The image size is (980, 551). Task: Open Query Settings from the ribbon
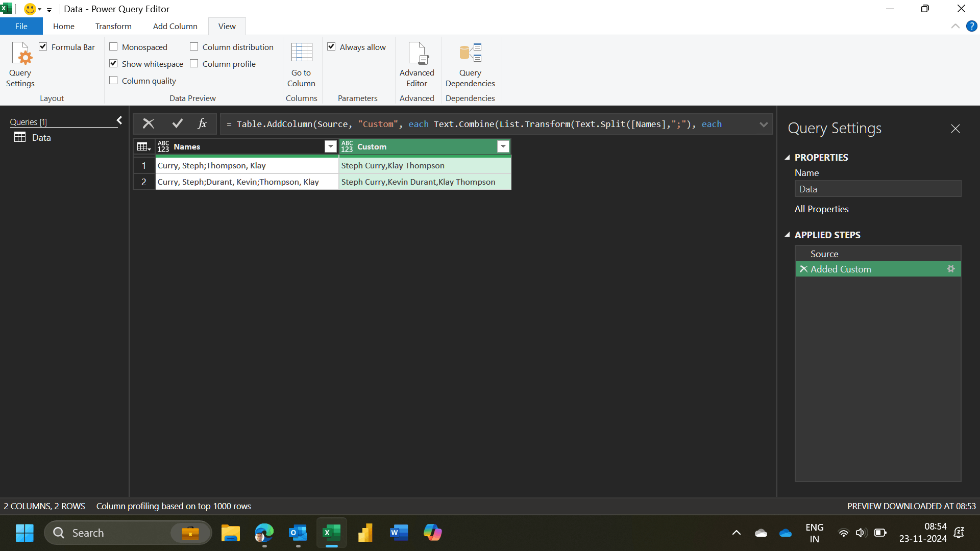click(20, 64)
